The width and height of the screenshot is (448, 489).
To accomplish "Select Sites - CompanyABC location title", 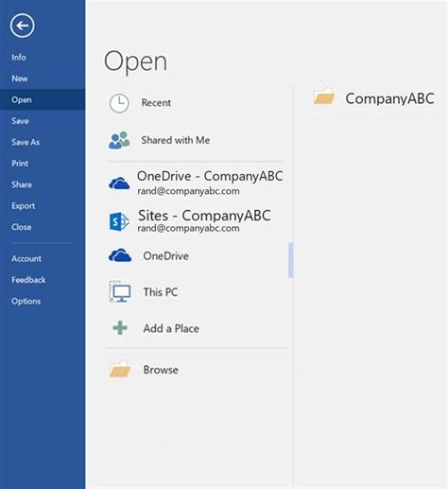I will [204, 216].
